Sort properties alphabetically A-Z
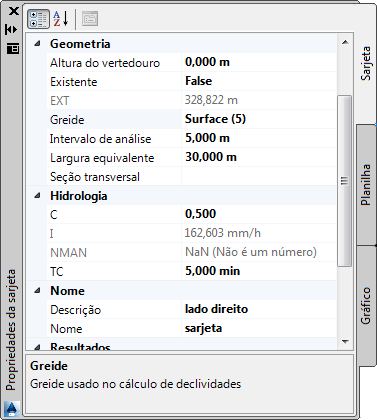 [61, 19]
